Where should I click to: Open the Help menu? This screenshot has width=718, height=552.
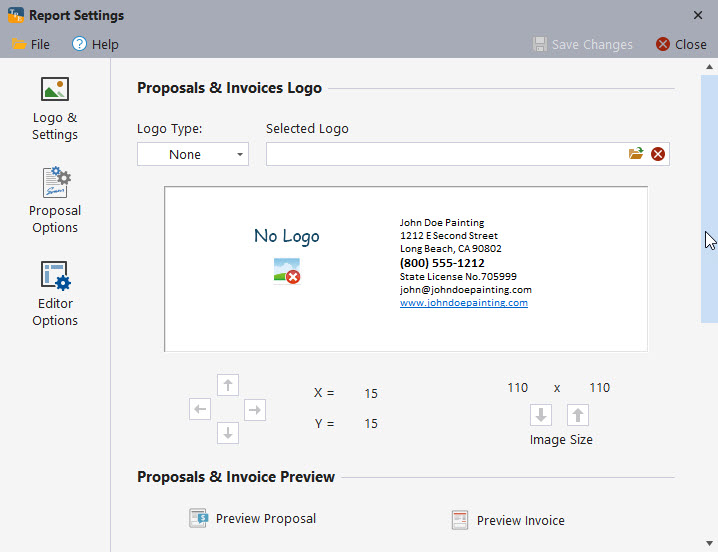[95, 44]
